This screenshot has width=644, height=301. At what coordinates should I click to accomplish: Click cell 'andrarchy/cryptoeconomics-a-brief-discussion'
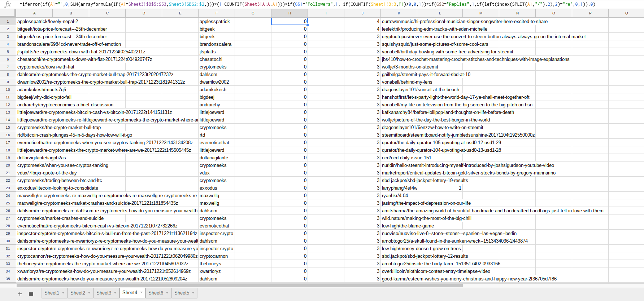pos(65,105)
